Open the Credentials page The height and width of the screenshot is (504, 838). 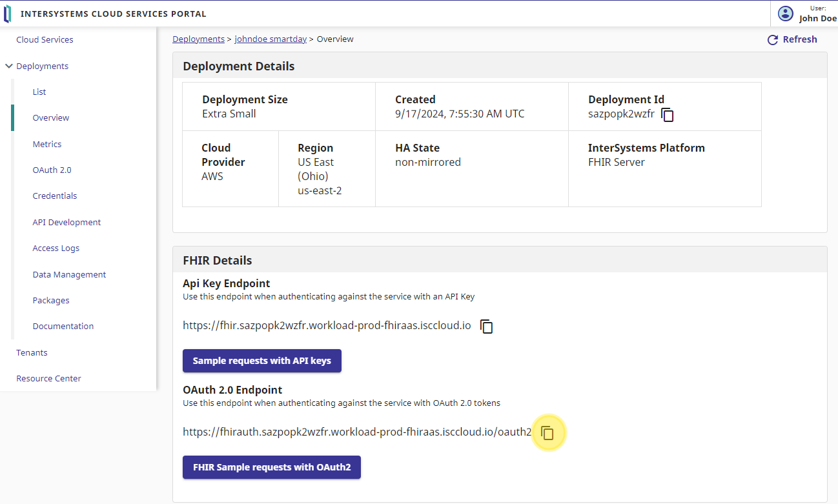(55, 196)
